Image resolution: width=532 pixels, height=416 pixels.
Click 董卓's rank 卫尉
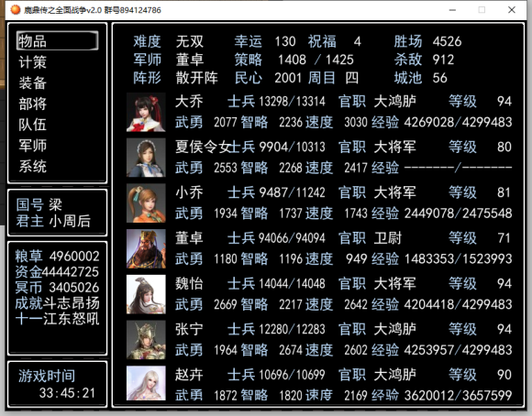[388, 238]
